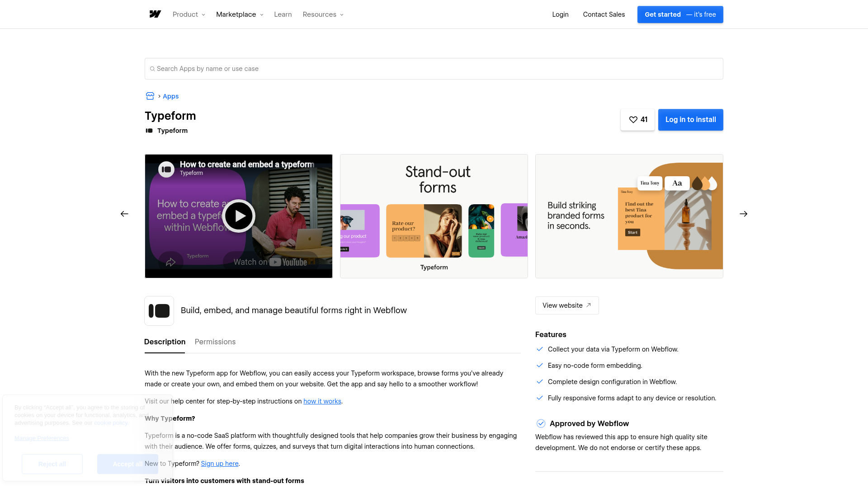This screenshot has width=868, height=488.
Task: Click the 'Build, embed, and manage beautiful forms' tagline
Action: tap(294, 310)
